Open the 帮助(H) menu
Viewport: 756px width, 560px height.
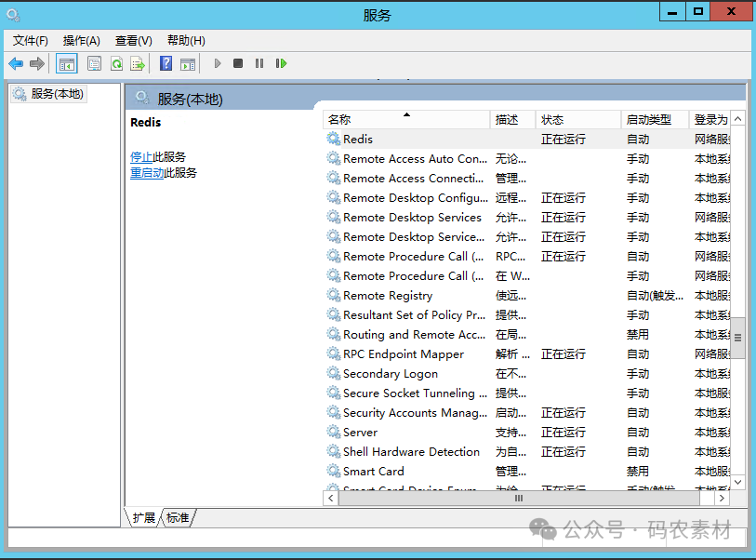coord(186,41)
